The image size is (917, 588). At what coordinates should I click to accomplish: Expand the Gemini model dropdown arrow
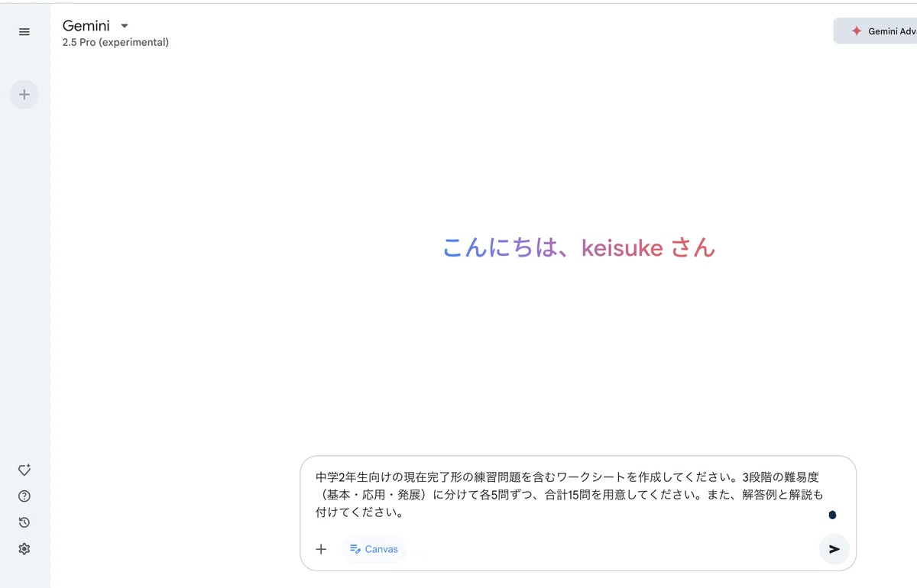pyautogui.click(x=125, y=27)
